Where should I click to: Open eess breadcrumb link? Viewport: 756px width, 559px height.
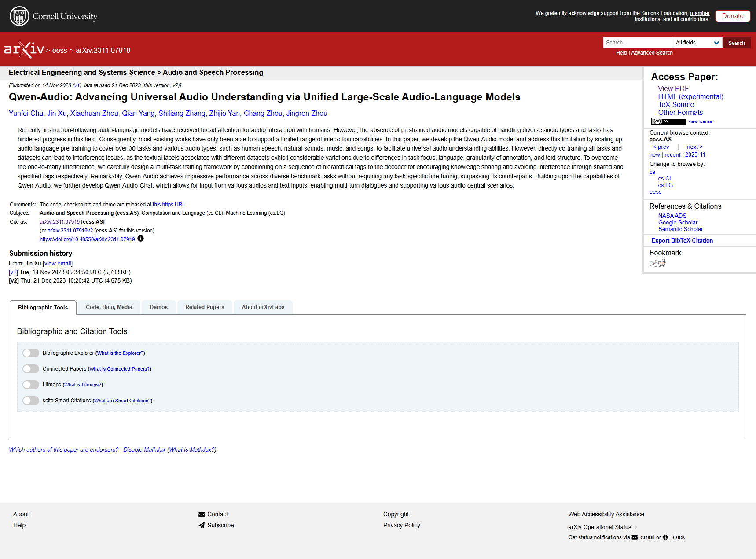[x=59, y=51]
